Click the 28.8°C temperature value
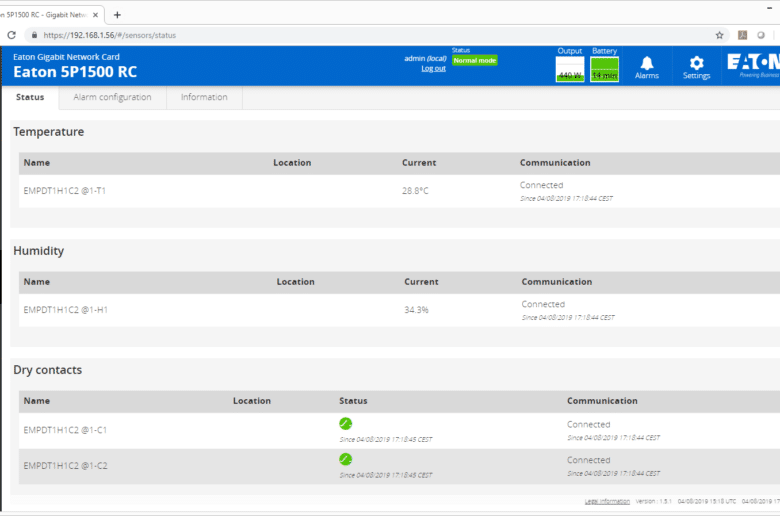780x516 pixels. [x=415, y=191]
